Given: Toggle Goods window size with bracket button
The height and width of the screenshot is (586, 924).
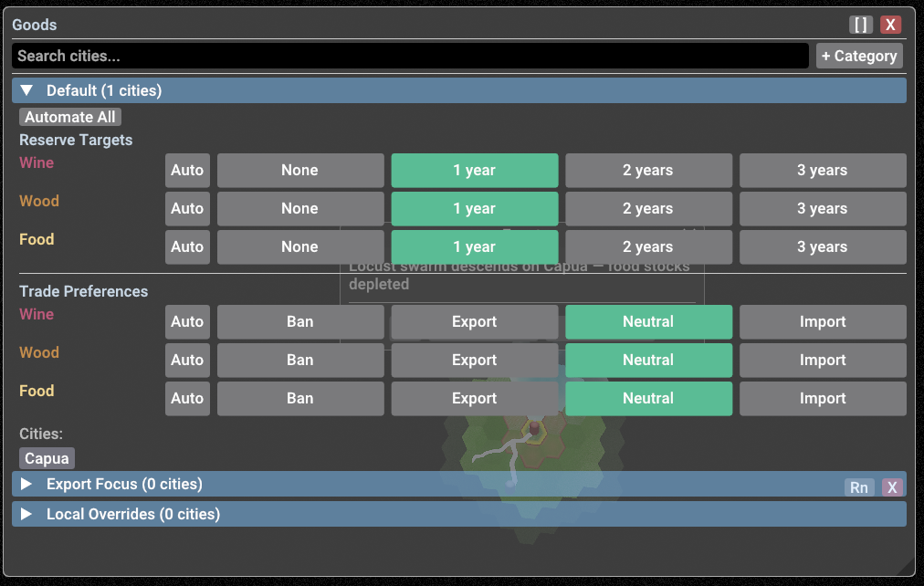Looking at the screenshot, I should [861, 25].
